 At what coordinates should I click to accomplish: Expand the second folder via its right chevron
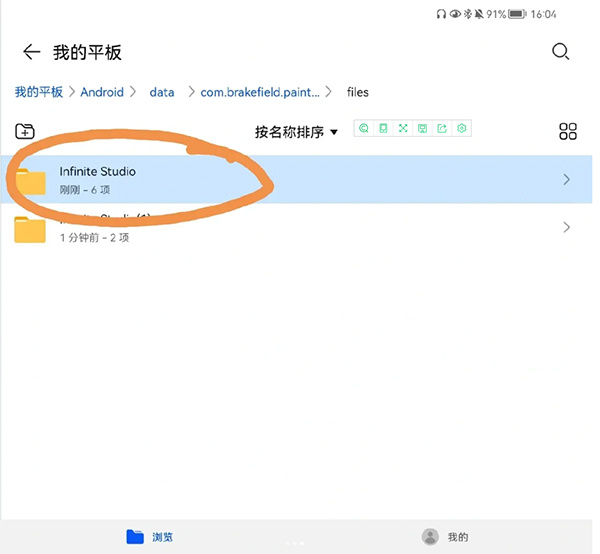(567, 228)
